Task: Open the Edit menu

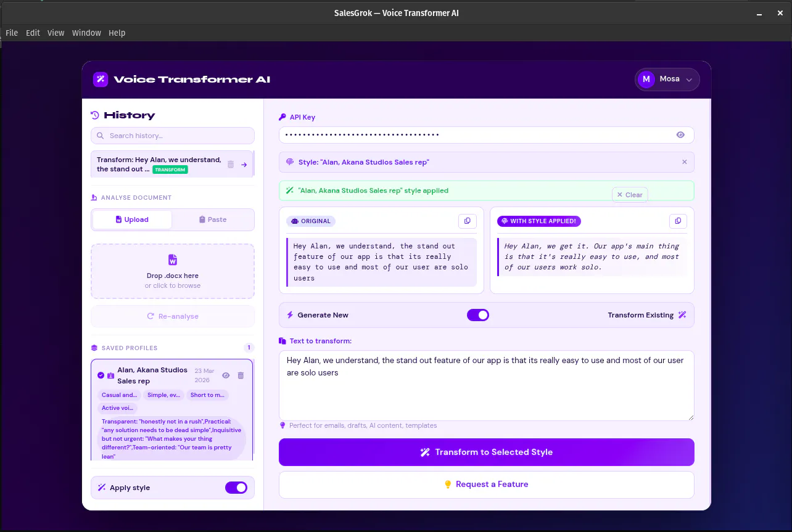Action: [x=33, y=33]
